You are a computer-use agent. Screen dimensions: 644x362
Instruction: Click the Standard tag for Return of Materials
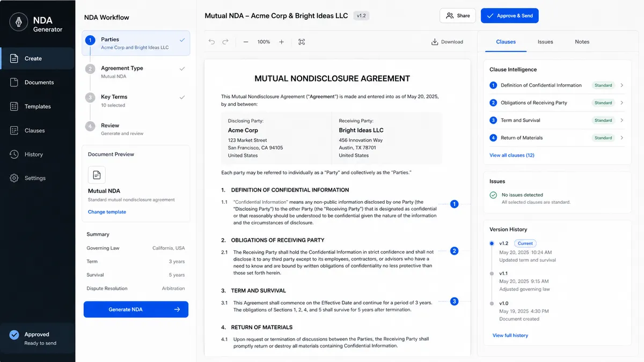pos(603,138)
